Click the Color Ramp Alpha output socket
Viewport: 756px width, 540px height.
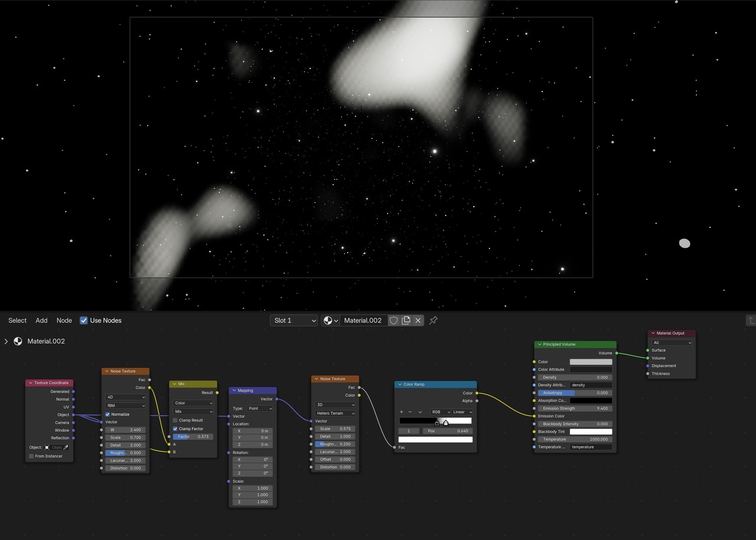(x=477, y=401)
